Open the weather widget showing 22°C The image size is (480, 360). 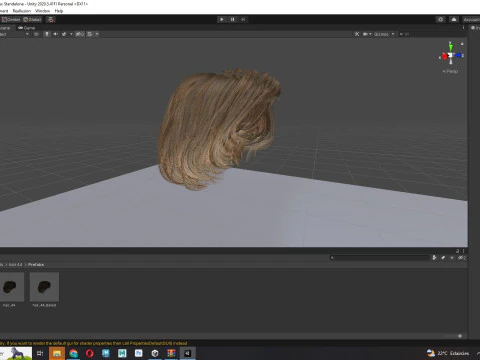tap(448, 353)
